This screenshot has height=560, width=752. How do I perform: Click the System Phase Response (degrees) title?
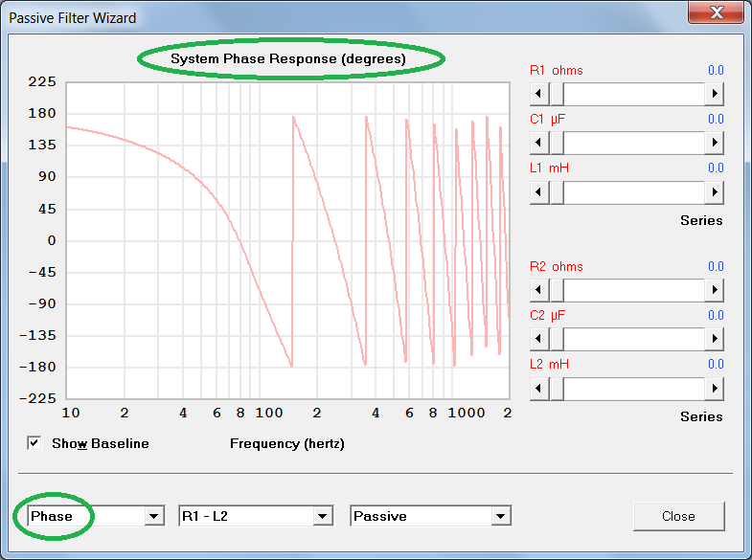pyautogui.click(x=288, y=59)
